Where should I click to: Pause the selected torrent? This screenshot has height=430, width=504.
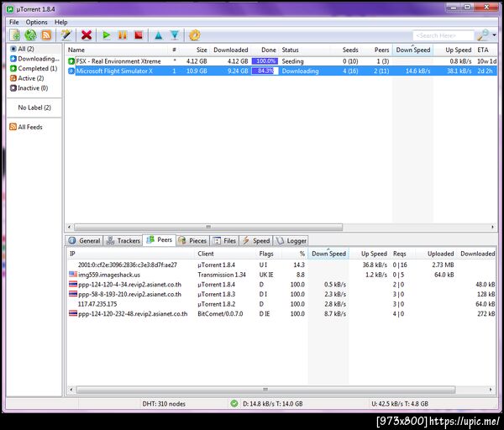[123, 35]
